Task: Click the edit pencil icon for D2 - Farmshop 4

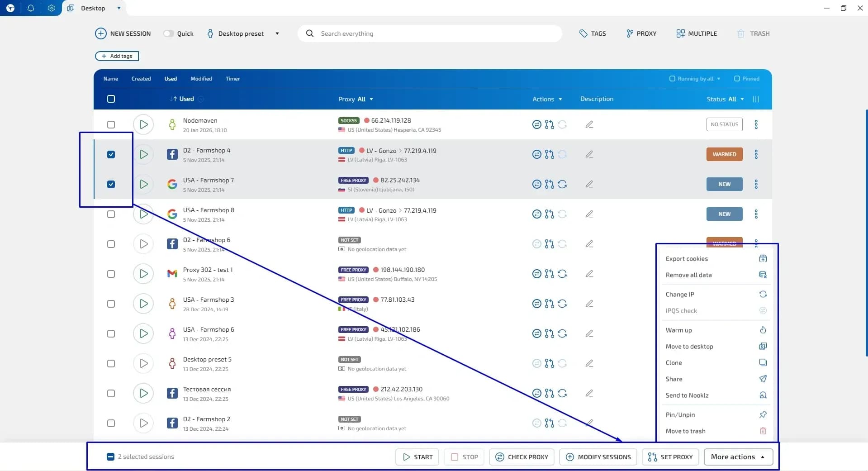Action: pyautogui.click(x=589, y=154)
